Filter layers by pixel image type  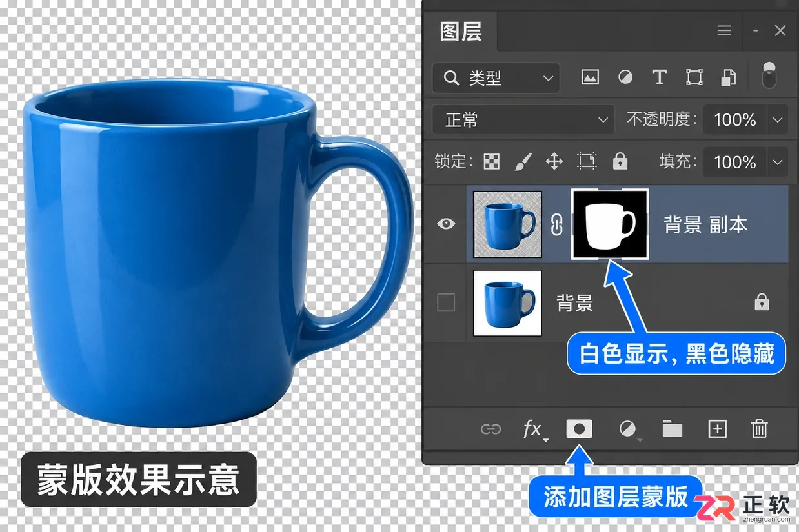590,78
